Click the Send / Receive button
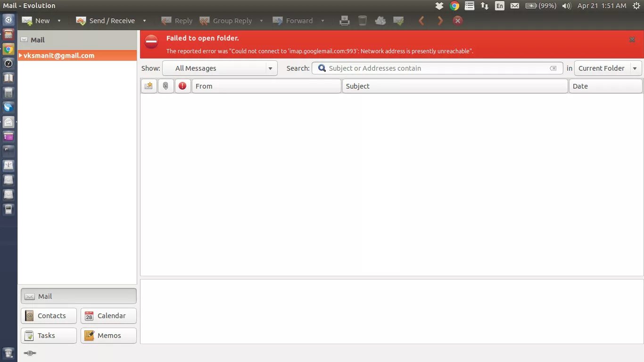The width and height of the screenshot is (644, 362). point(106,21)
